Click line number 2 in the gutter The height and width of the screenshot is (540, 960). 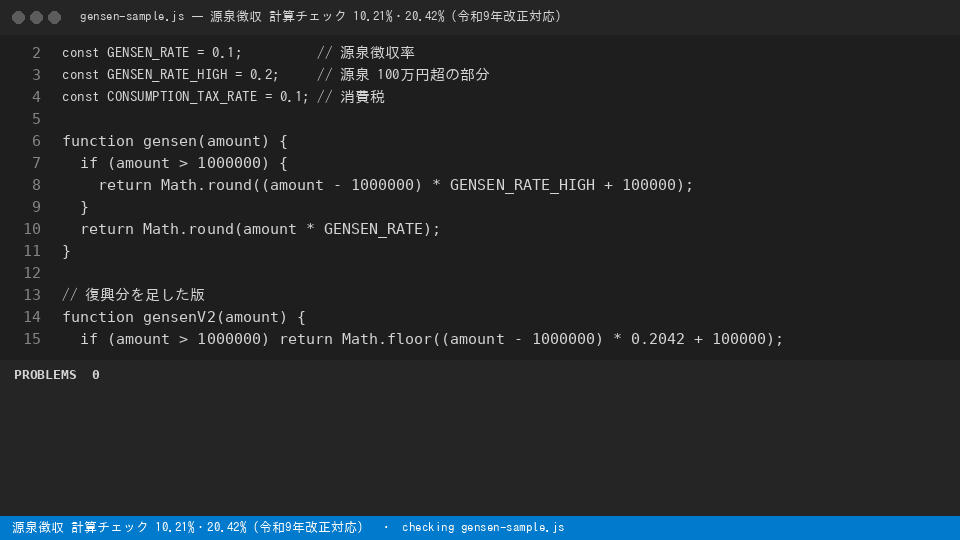pos(36,53)
